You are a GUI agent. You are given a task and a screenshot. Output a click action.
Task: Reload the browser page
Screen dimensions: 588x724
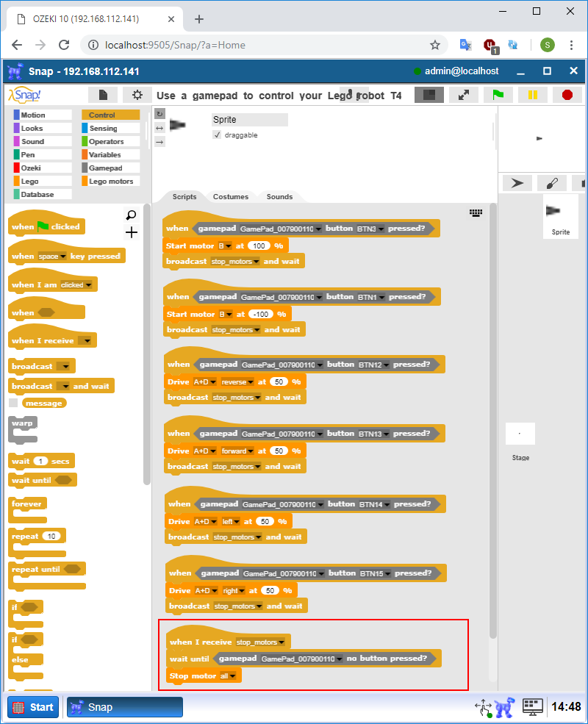[64, 45]
